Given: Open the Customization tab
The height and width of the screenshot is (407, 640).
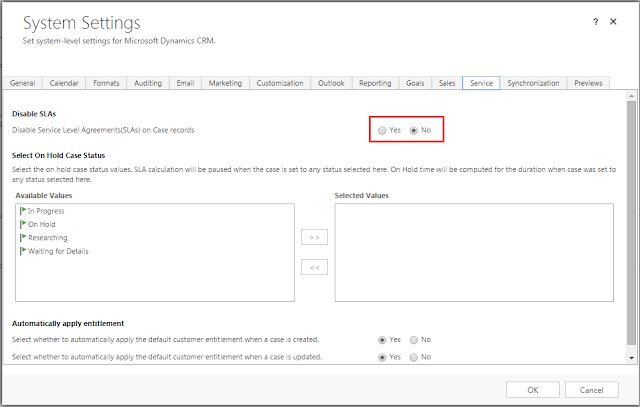Looking at the screenshot, I should tap(279, 83).
